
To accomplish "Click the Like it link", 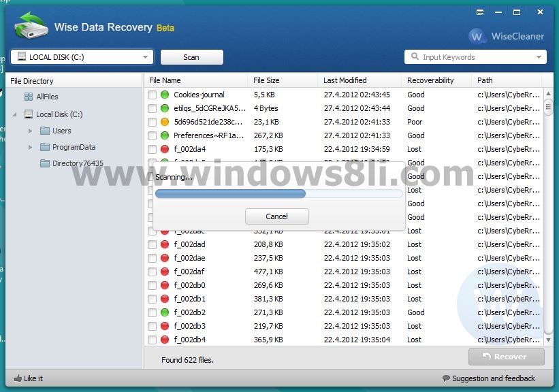I will coord(28,378).
